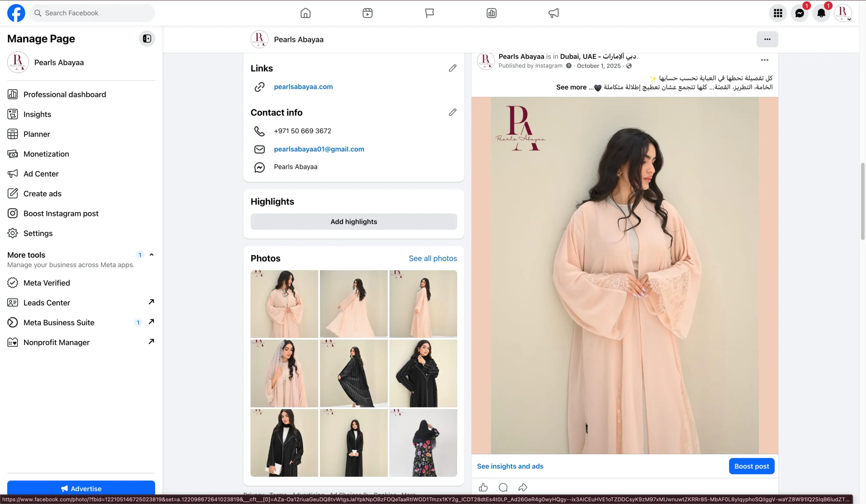The width and height of the screenshot is (866, 504).
Task: Open the apps grid menu
Action: [778, 13]
